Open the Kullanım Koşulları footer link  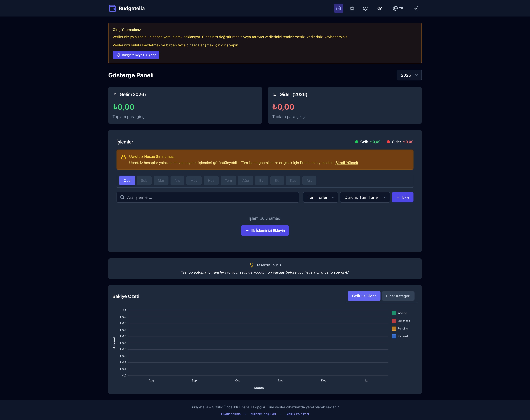click(x=263, y=414)
